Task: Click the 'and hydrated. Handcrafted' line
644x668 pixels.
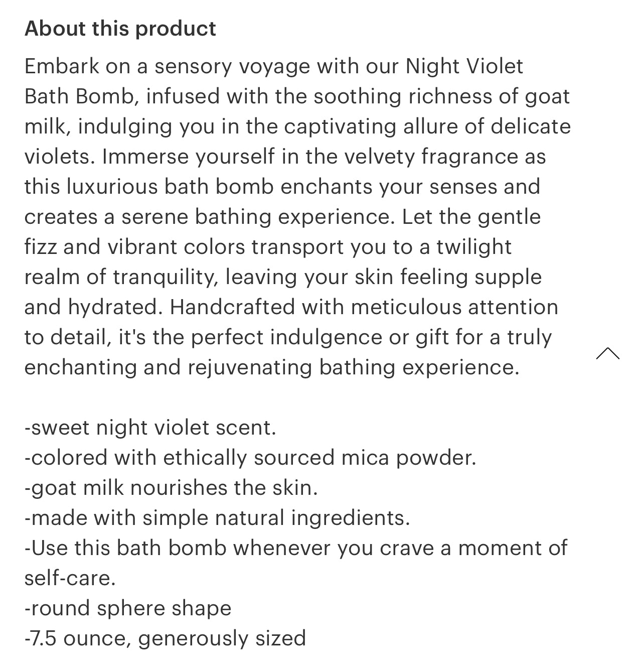Action: pos(291,307)
